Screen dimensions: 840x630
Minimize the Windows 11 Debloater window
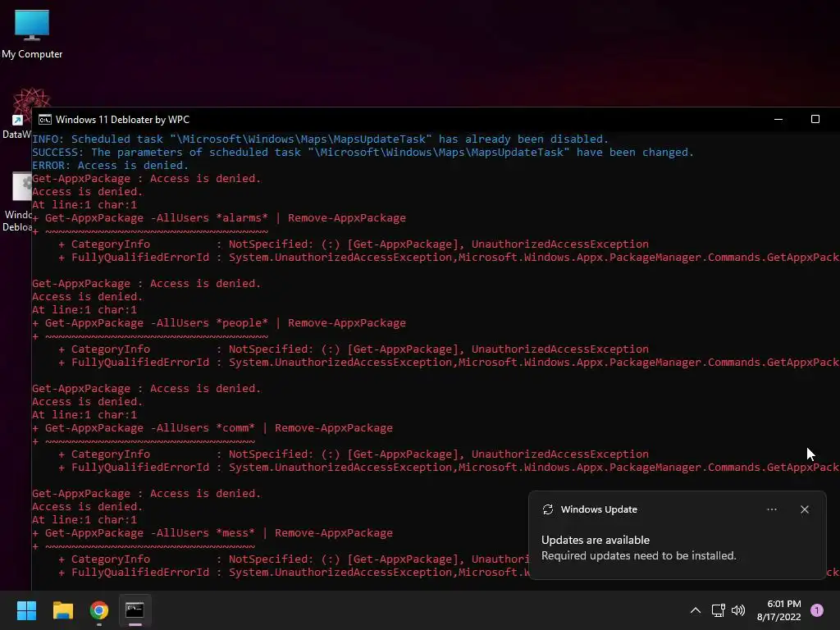point(778,119)
